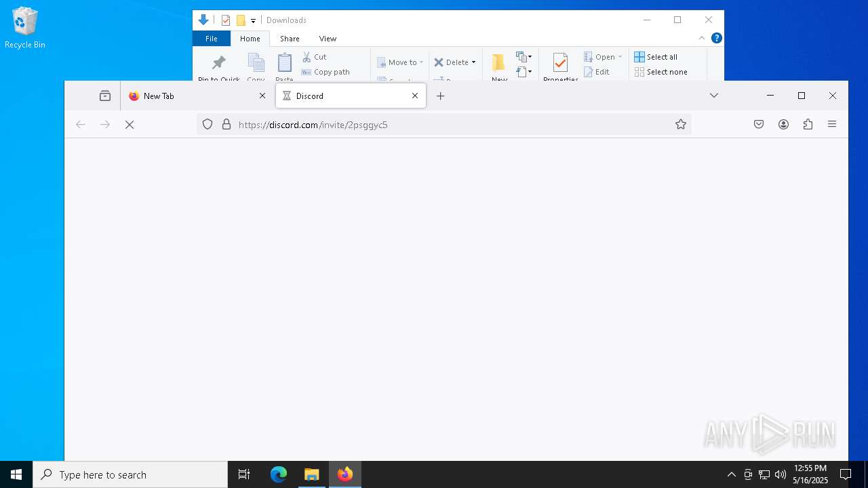Collapse the Explorer ribbon chevron
This screenshot has width=868, height=488.
702,38
